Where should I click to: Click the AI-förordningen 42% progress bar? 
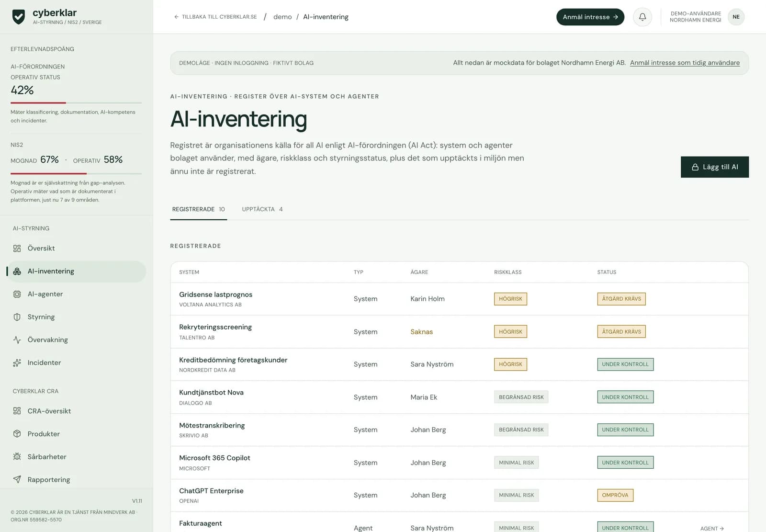pos(76,103)
